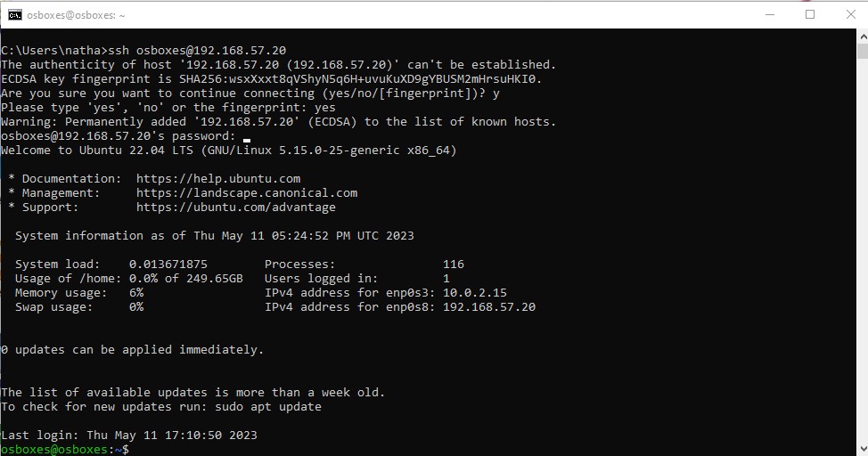Minimize the terminal window
The height and width of the screenshot is (456, 868).
(769, 15)
